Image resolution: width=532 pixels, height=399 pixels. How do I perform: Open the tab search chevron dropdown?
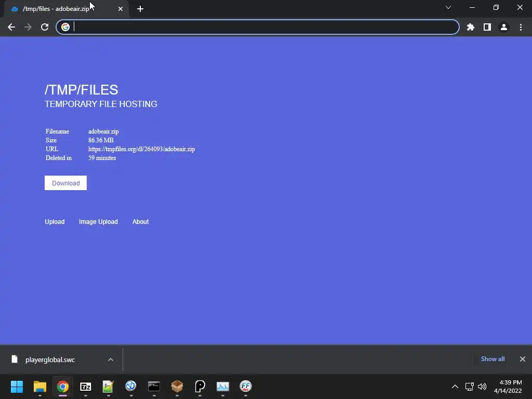[448, 7]
